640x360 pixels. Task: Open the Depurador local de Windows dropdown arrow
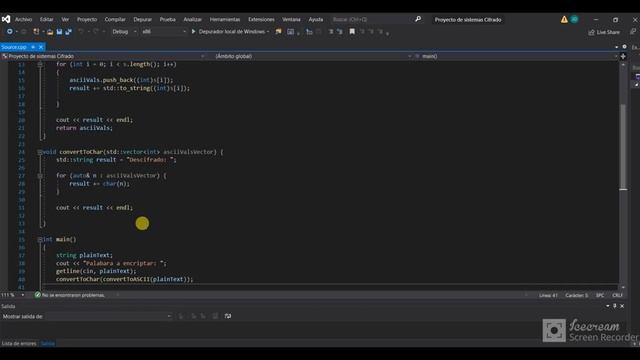pos(268,31)
